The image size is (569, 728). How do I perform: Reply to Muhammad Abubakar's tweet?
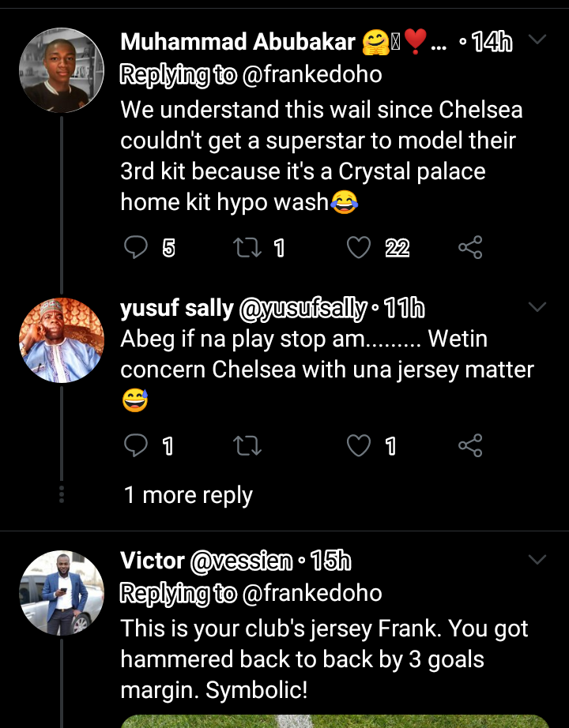tap(136, 247)
